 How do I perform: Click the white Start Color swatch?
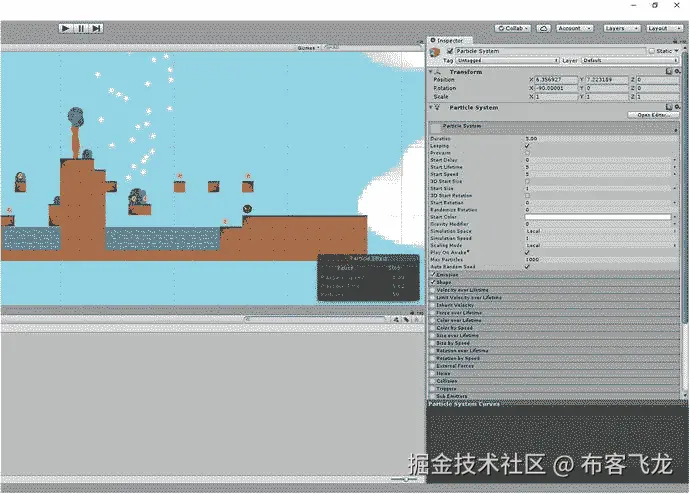point(598,217)
